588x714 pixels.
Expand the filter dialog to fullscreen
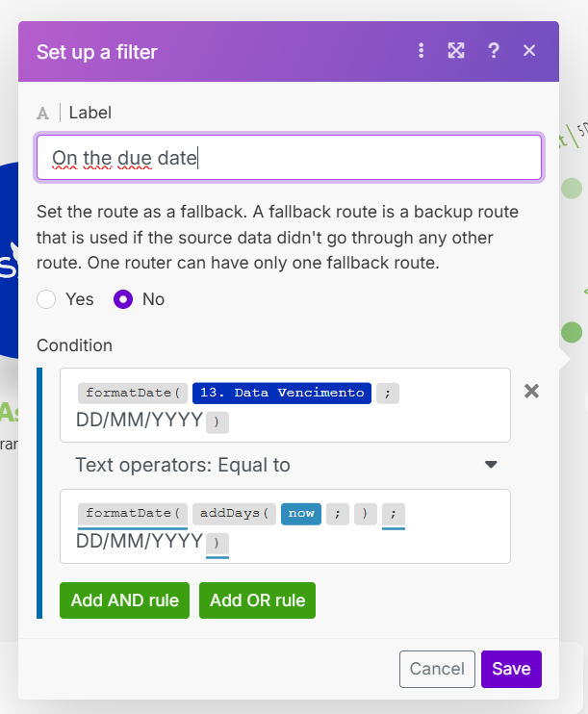(x=456, y=51)
